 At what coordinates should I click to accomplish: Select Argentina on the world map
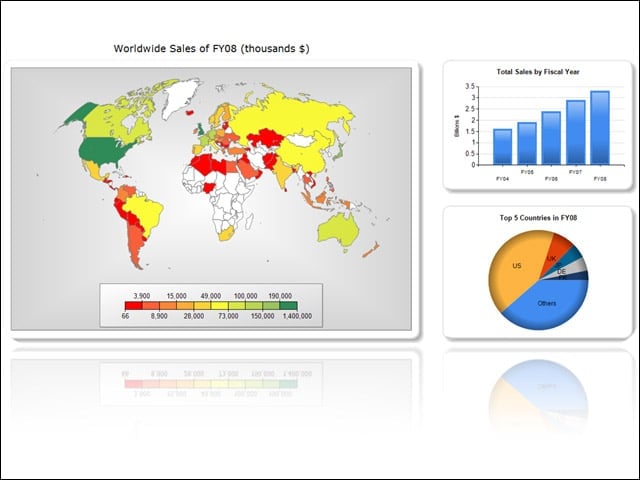click(136, 245)
